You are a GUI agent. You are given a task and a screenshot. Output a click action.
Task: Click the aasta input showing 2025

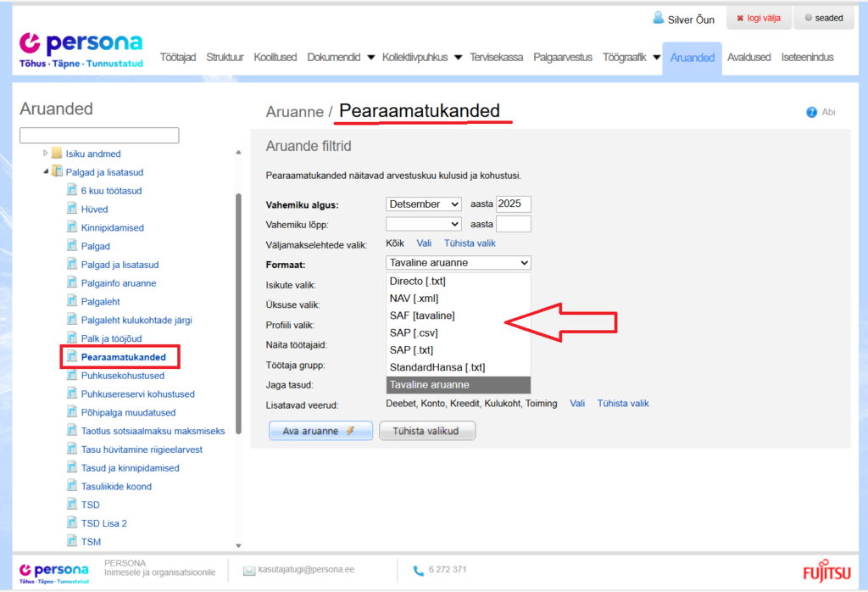pos(514,204)
